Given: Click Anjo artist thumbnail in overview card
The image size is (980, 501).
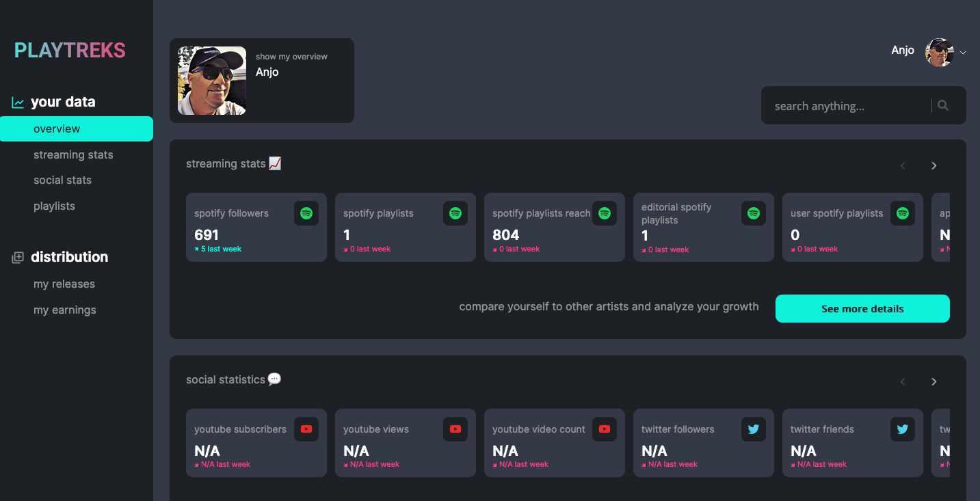Looking at the screenshot, I should [x=212, y=81].
